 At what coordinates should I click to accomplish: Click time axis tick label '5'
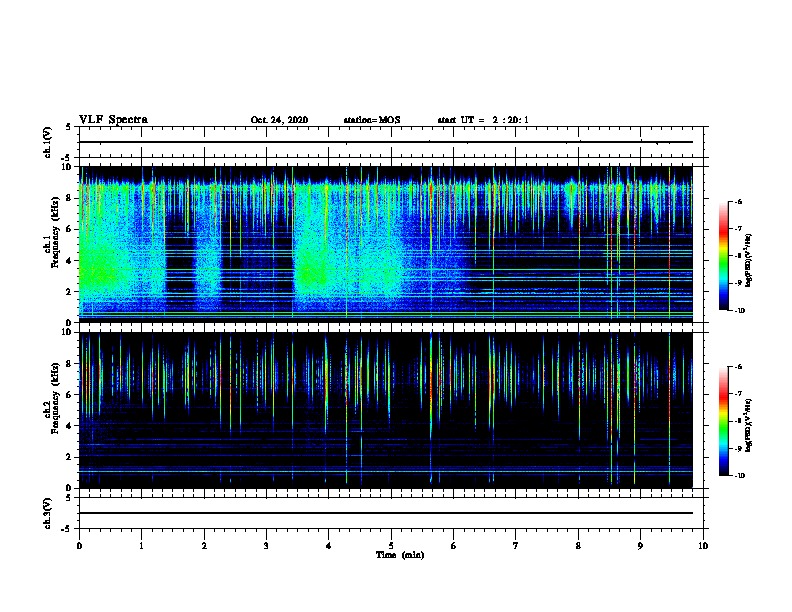click(391, 546)
